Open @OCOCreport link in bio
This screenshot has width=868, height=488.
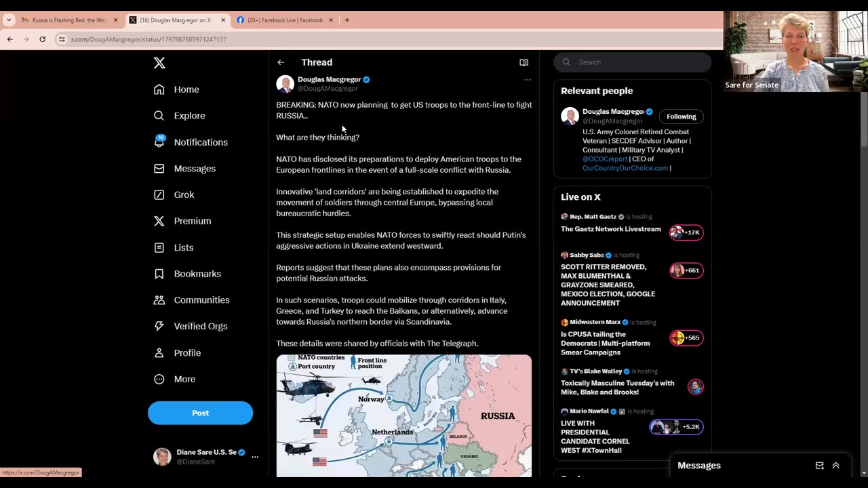[x=604, y=159]
